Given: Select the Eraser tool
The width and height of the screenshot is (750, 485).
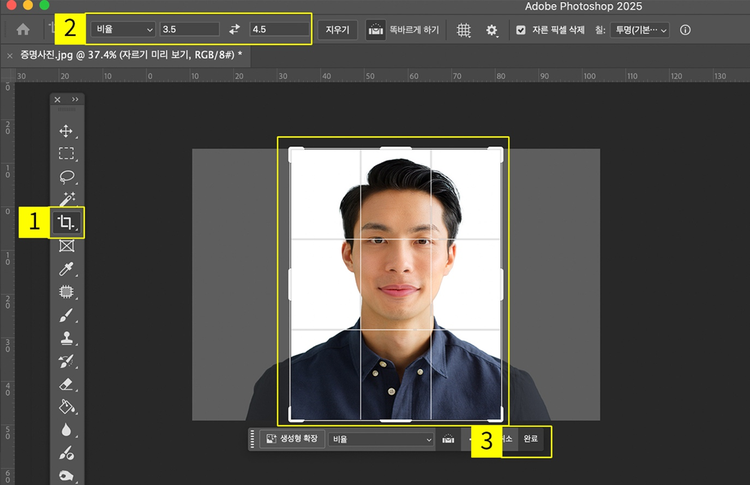Looking at the screenshot, I should pyautogui.click(x=67, y=384).
